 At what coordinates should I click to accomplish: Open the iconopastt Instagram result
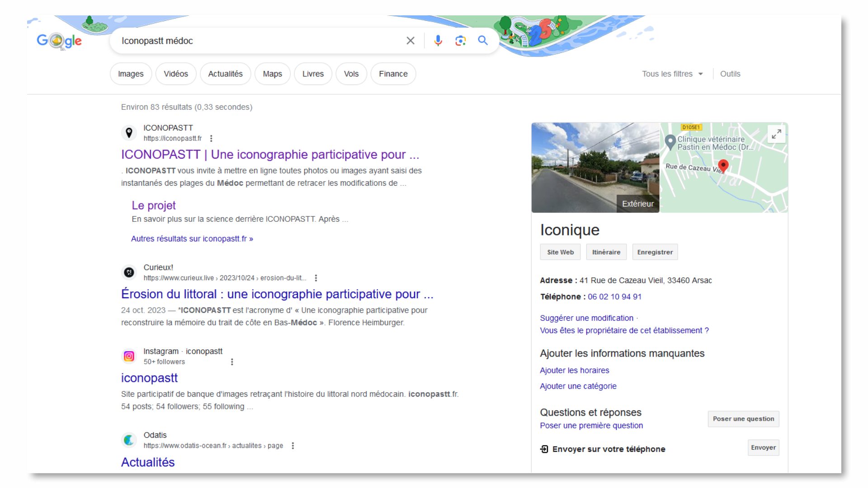149,378
